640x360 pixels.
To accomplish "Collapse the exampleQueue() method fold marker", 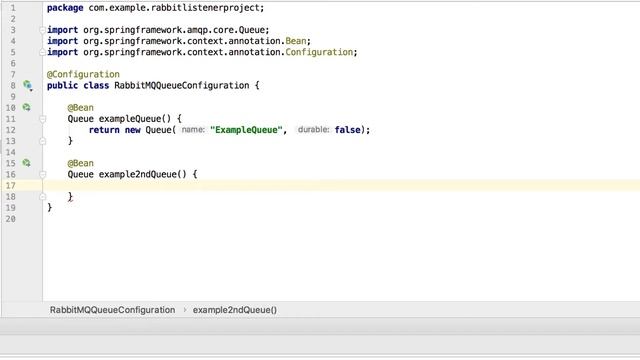I will [42, 119].
